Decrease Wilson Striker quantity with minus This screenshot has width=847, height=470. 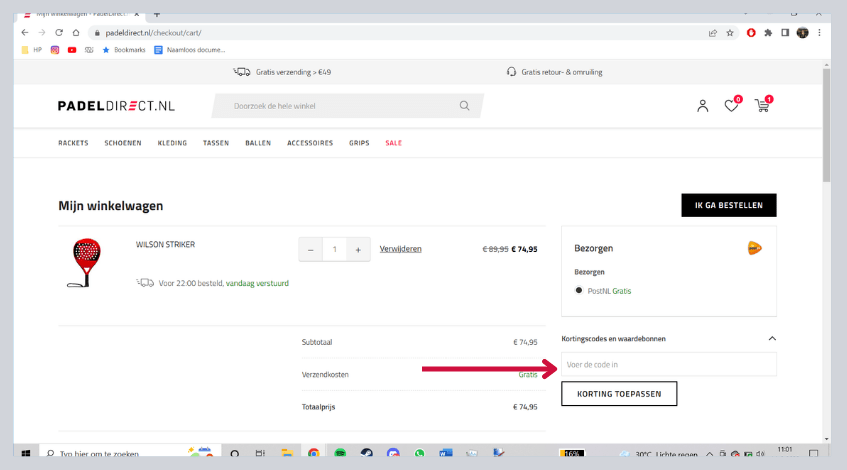tap(311, 249)
